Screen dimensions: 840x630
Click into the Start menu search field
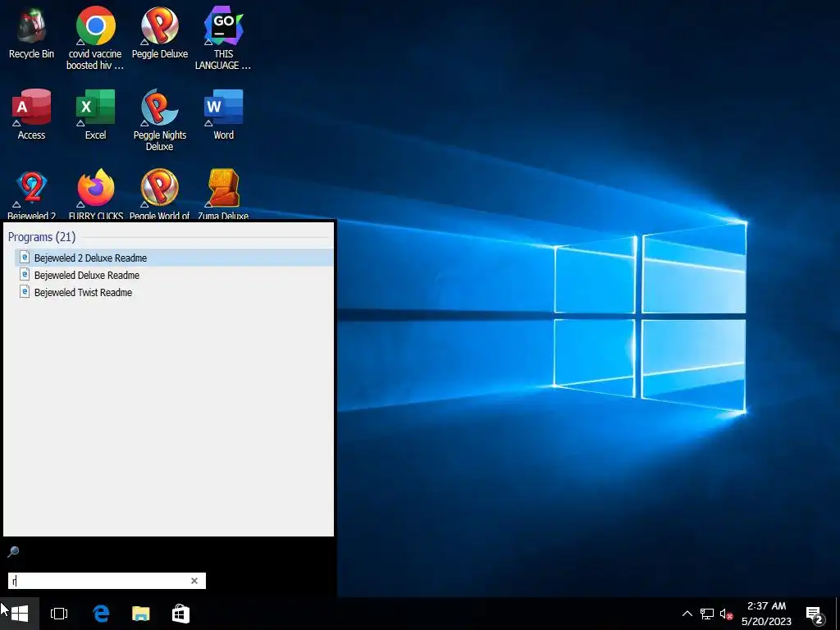tap(99, 581)
